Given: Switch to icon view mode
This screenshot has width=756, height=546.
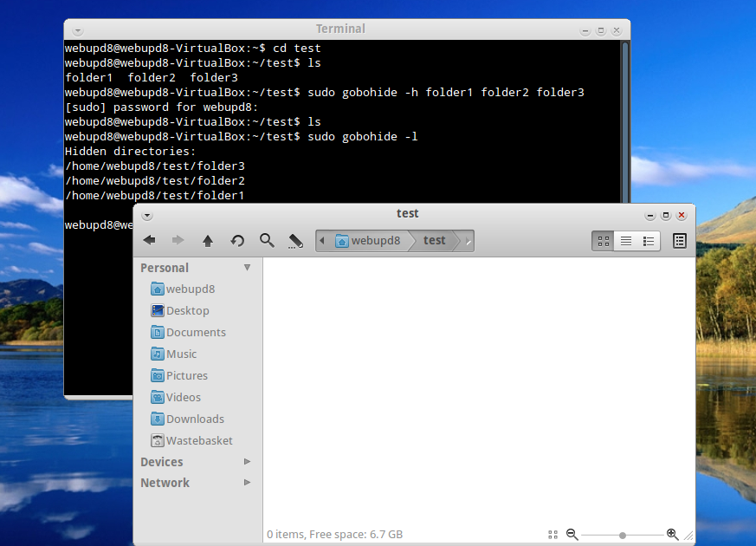Looking at the screenshot, I should 604,241.
